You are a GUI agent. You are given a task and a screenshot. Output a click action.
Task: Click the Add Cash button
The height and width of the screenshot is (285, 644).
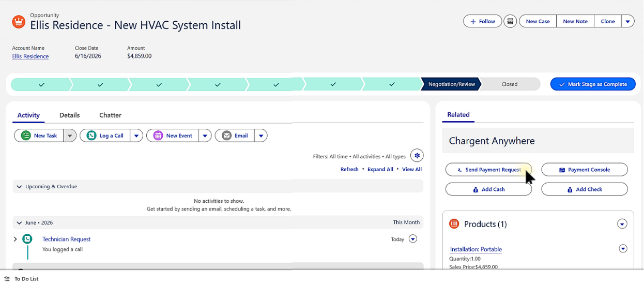pos(488,189)
